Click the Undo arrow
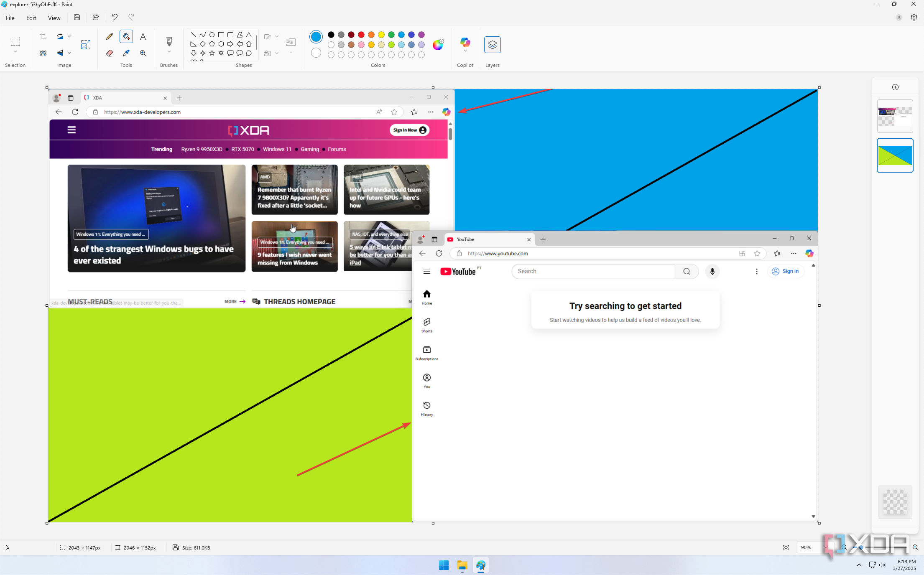The height and width of the screenshot is (575, 924). pos(115,17)
